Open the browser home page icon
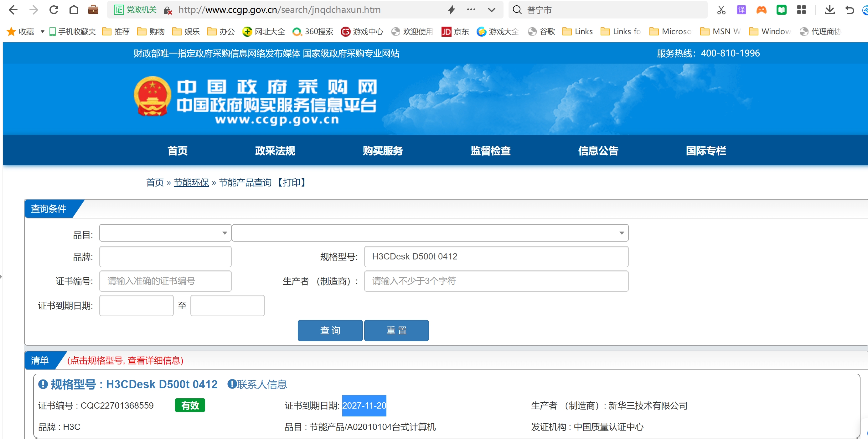The image size is (868, 439). (74, 10)
